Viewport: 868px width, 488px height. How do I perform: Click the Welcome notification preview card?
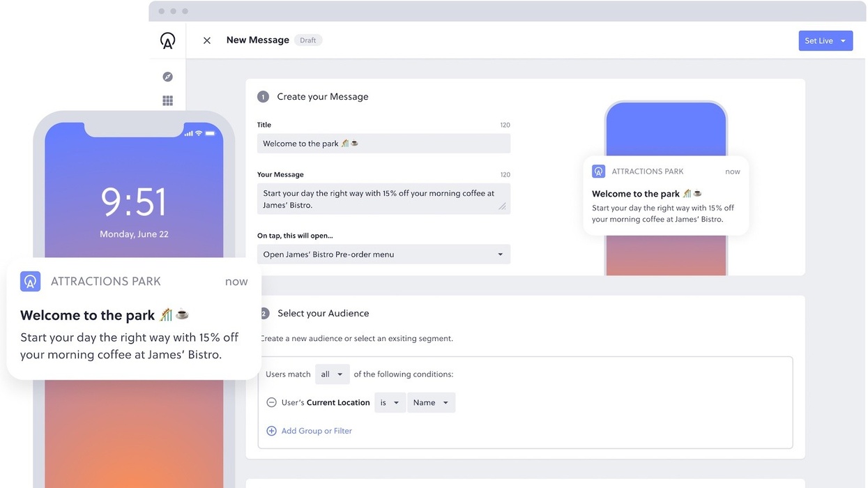pyautogui.click(x=666, y=195)
